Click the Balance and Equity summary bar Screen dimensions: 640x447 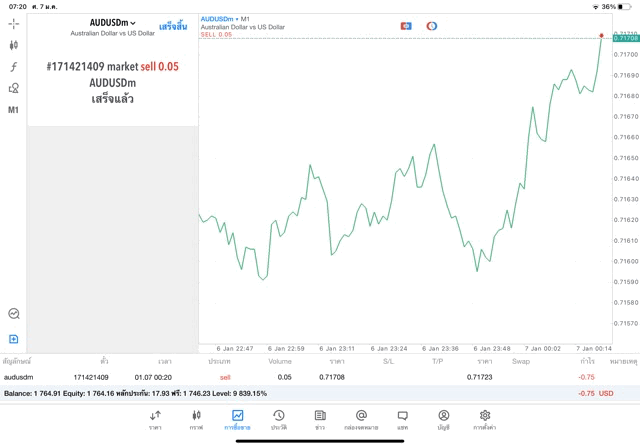[320, 394]
